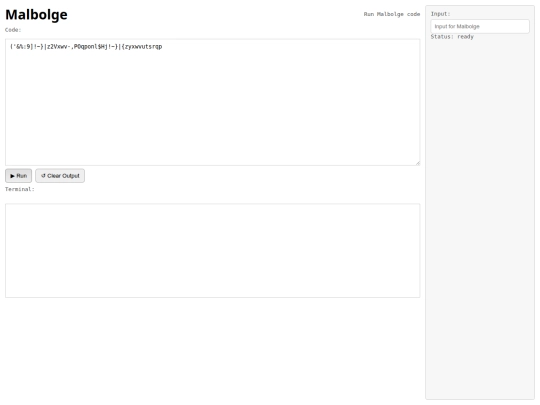Click the code textarea resize handle

(417, 163)
